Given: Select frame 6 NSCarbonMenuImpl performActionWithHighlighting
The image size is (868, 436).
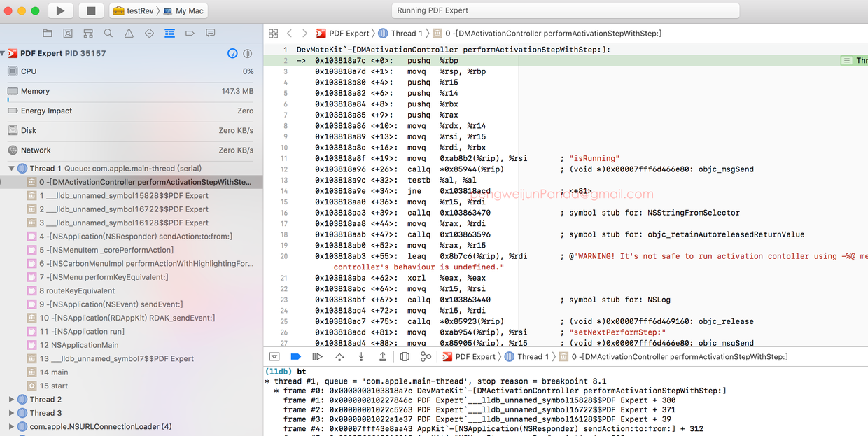Looking at the screenshot, I should [x=131, y=263].
